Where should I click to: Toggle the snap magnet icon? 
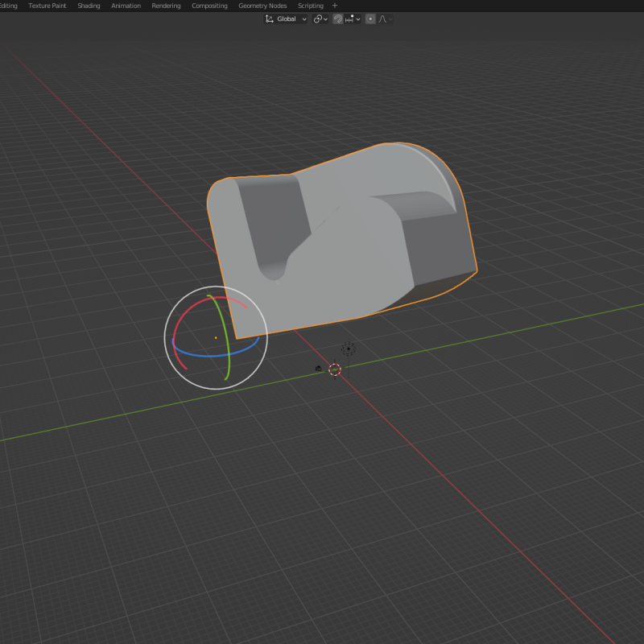click(337, 19)
